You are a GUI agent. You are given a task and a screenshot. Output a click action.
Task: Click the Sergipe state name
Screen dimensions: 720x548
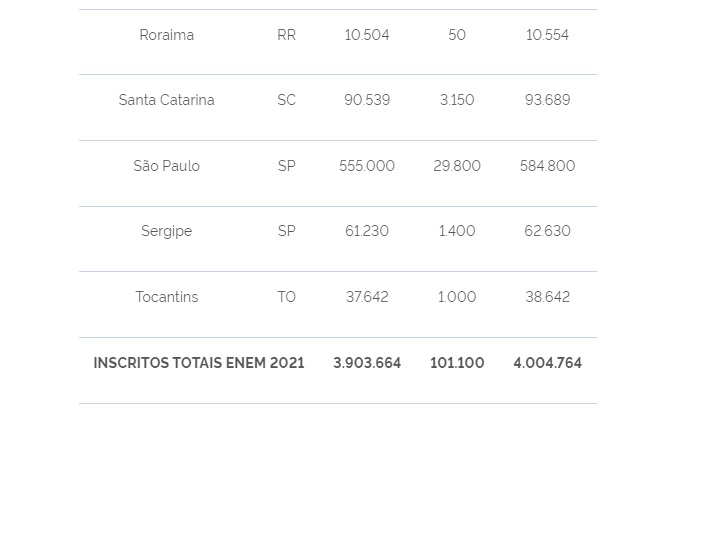[x=167, y=231]
